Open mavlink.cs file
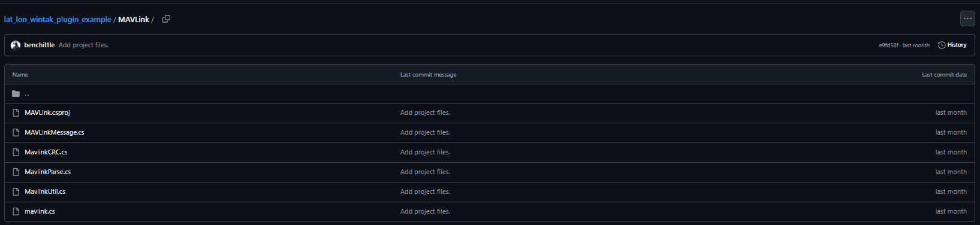 [x=40, y=211]
